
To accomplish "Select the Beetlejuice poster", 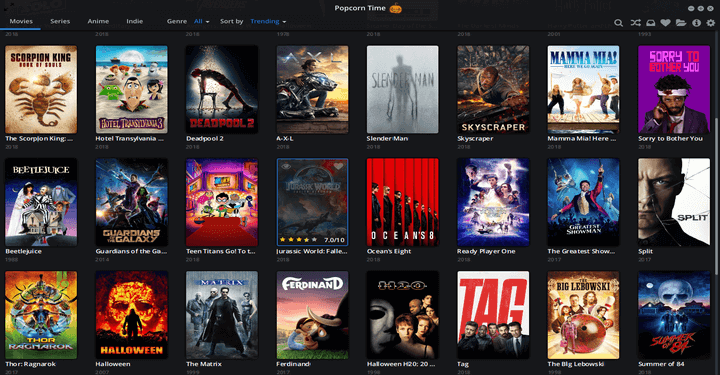I will pyautogui.click(x=41, y=202).
